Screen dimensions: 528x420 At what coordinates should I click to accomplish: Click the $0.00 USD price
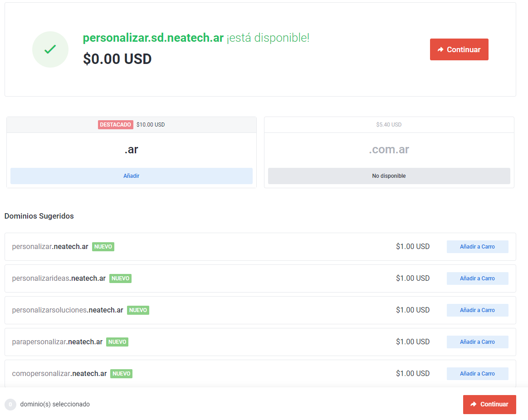click(x=117, y=59)
